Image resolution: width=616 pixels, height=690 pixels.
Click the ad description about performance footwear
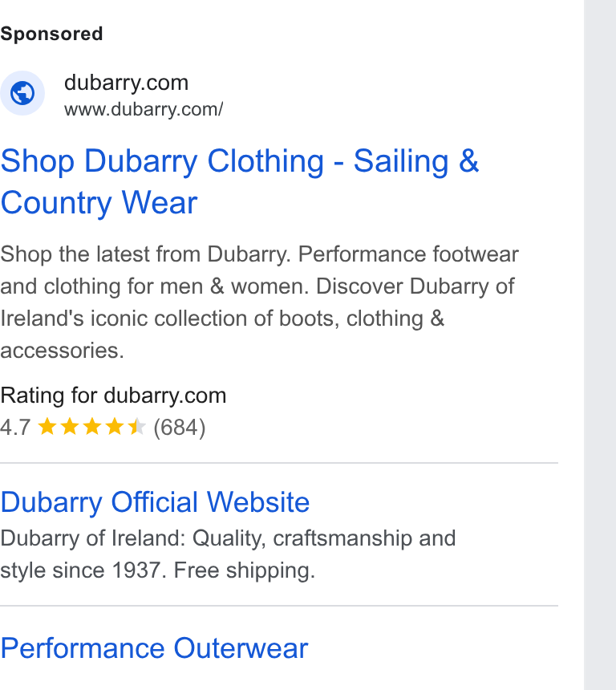click(260, 302)
